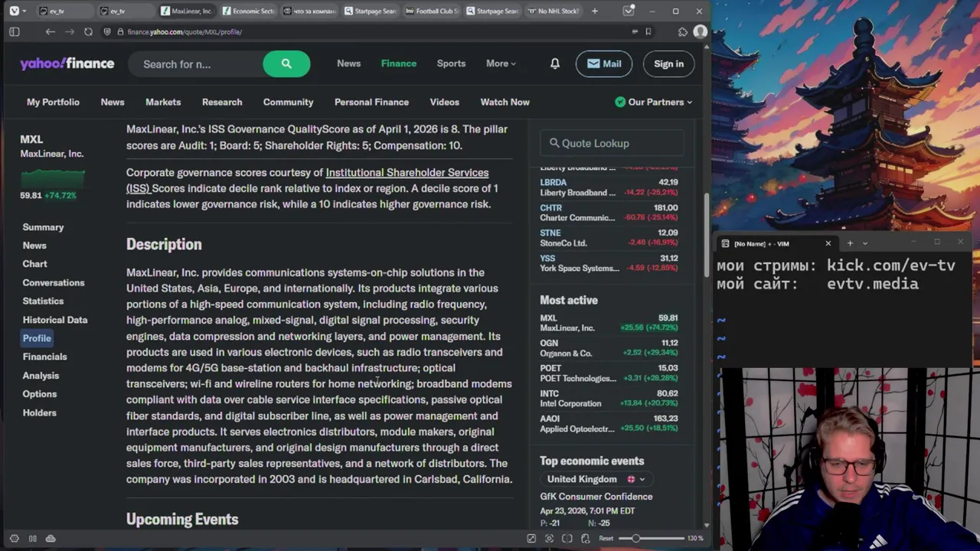
Task: Open the POET Technologies most active row
Action: click(x=609, y=373)
